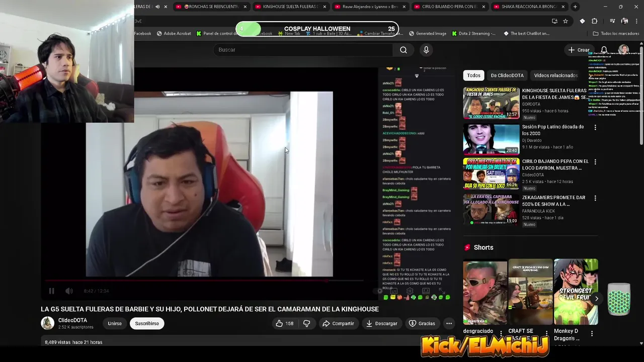Open the Generated Image bookmark

click(428, 34)
